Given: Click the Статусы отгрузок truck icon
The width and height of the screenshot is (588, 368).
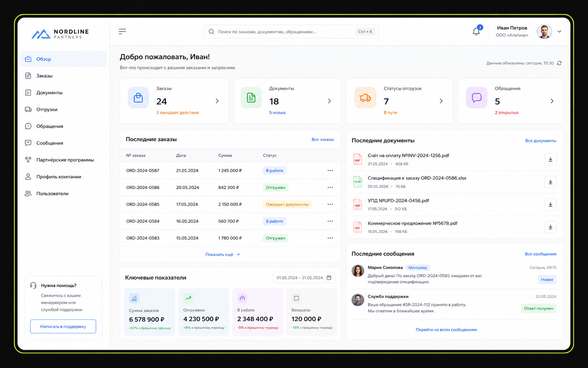Looking at the screenshot, I should (x=365, y=98).
